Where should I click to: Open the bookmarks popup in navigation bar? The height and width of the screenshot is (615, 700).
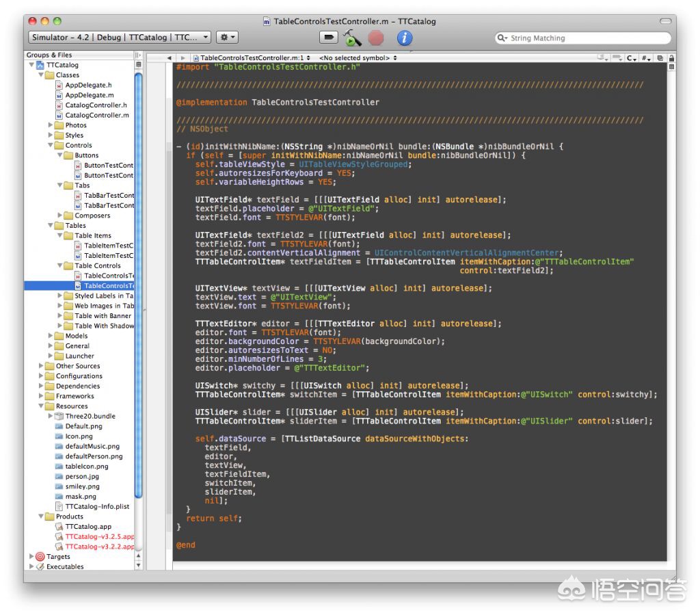click(603, 58)
